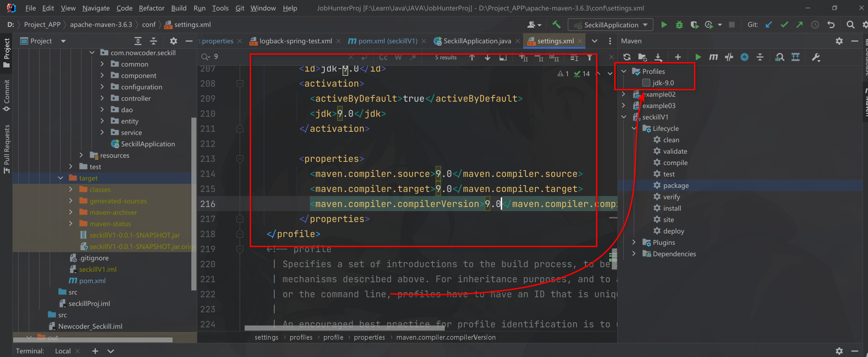Click the Project tree vertical scrollbar

[193, 204]
